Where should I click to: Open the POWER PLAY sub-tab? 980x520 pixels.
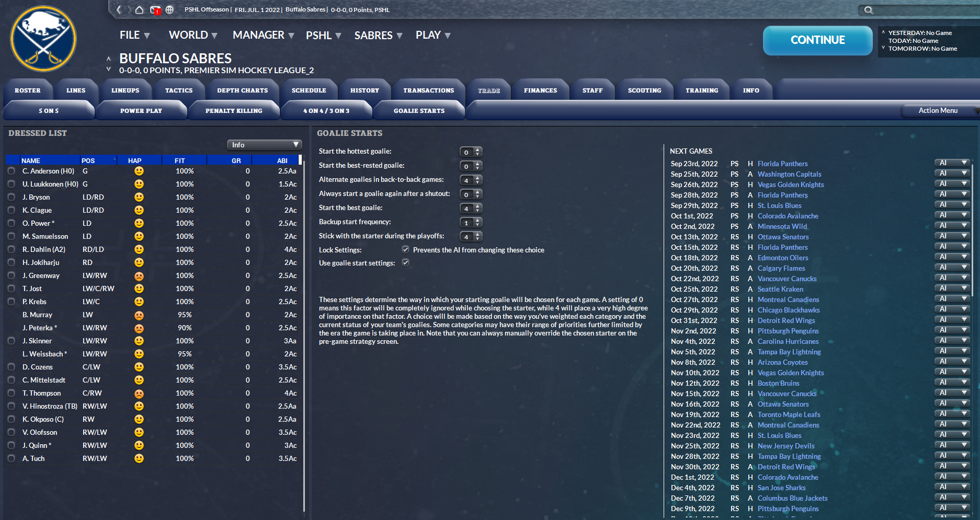click(x=141, y=110)
